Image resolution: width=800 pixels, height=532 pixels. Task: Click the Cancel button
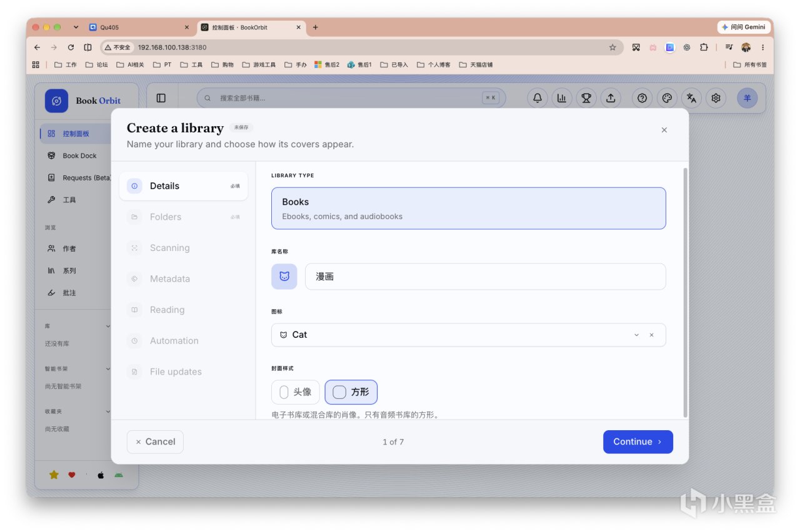[x=155, y=441]
